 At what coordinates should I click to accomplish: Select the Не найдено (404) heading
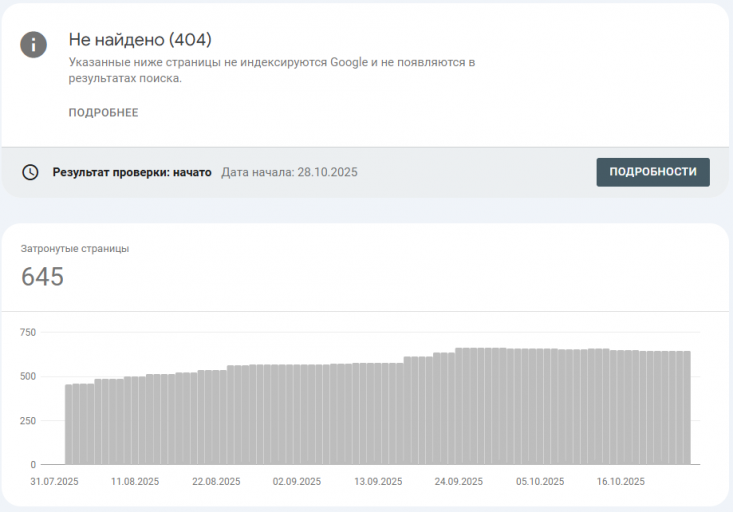pyautogui.click(x=140, y=40)
